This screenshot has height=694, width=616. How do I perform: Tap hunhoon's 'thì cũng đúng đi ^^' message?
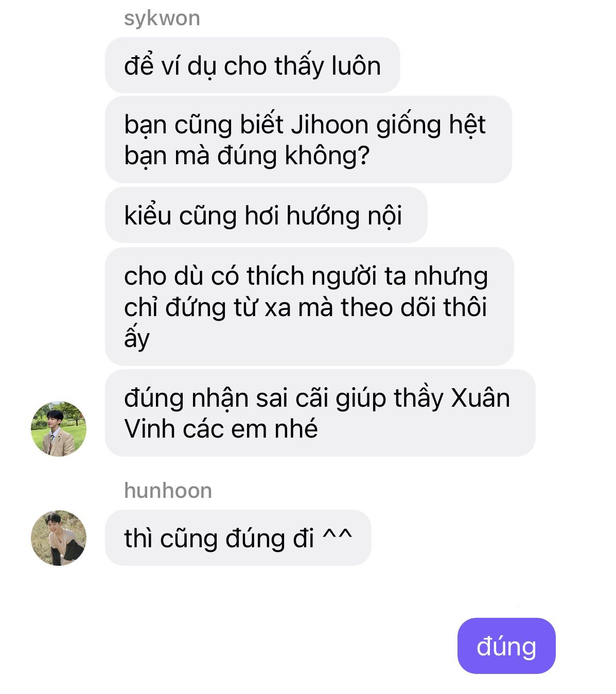[238, 538]
